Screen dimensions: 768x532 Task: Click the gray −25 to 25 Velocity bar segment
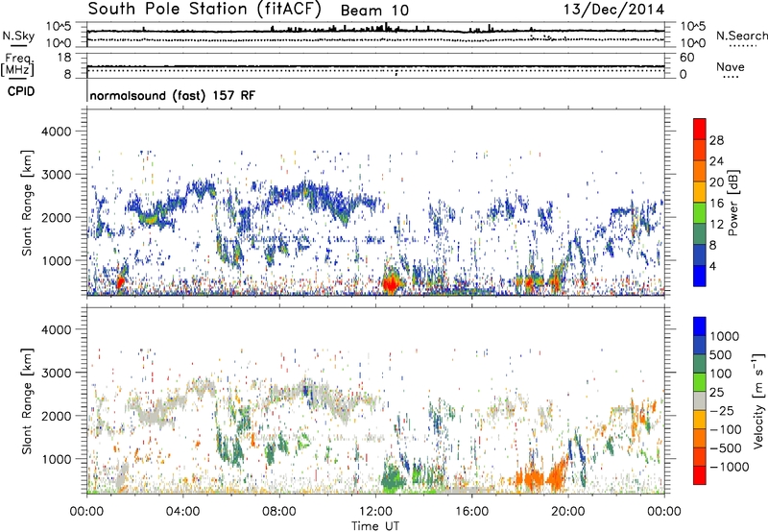tap(700, 400)
